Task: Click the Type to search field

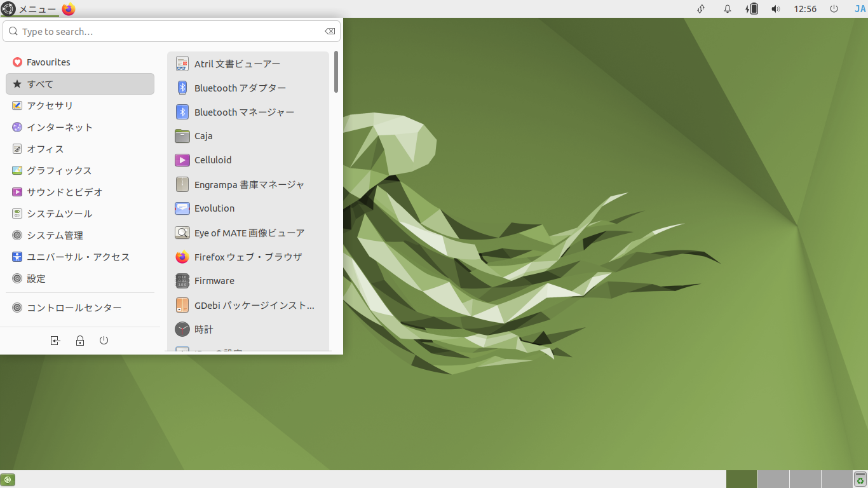Action: (x=172, y=31)
